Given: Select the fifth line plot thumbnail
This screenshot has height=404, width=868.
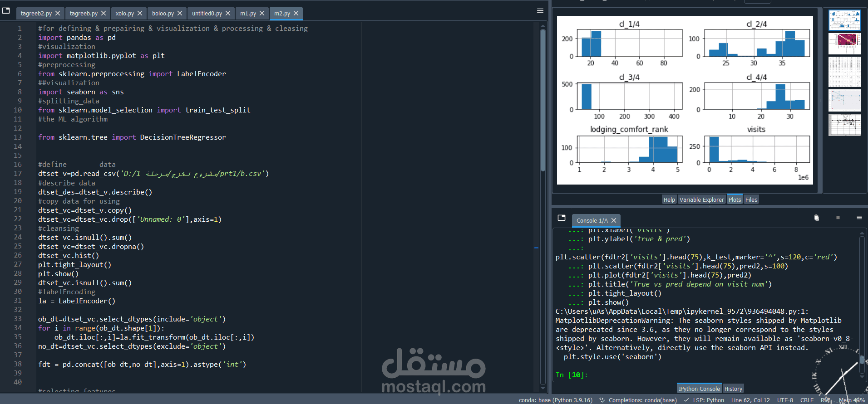Looking at the screenshot, I should (x=845, y=125).
